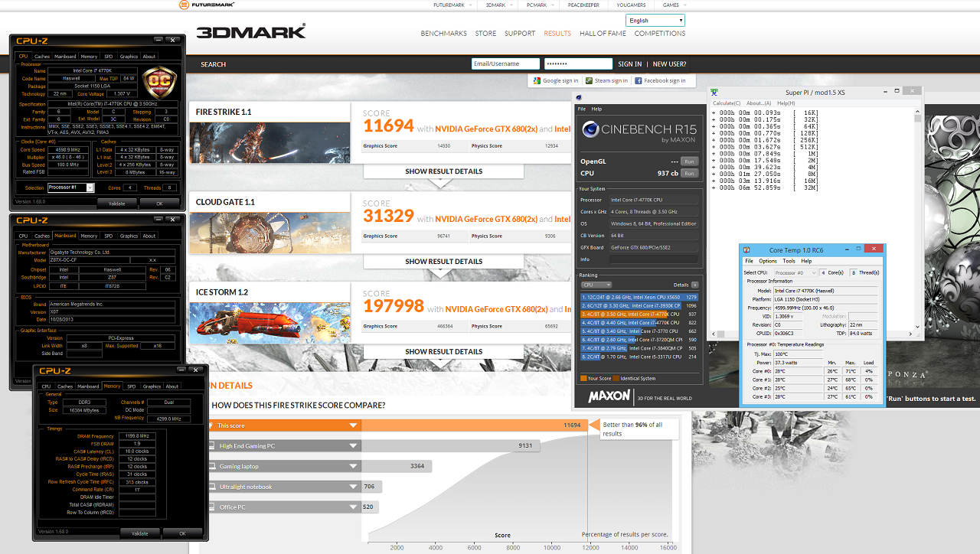Open Options menu in Core Temp

pyautogui.click(x=768, y=261)
